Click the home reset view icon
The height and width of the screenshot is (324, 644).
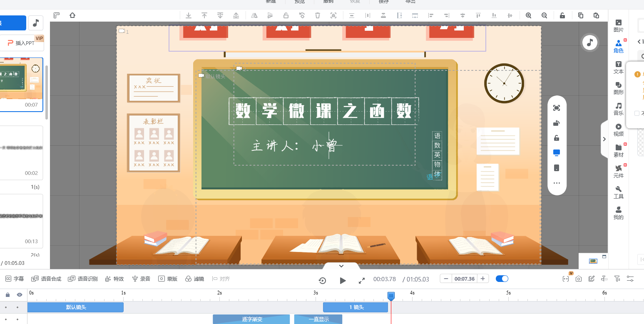[72, 15]
